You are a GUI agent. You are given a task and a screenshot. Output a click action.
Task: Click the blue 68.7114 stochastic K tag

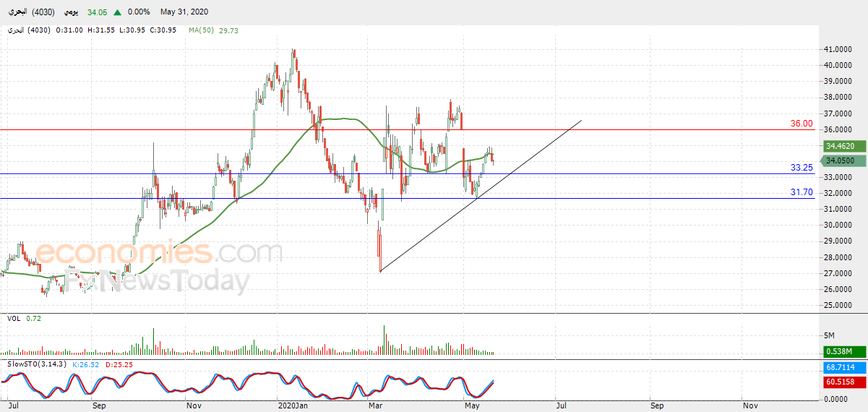[x=843, y=367]
